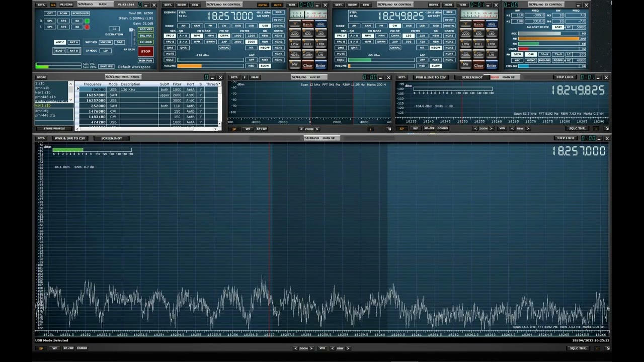Enable NCH1 notch in second RX Control
Image resolution: width=644 pixels, height=362 pixels.
pyautogui.click(x=449, y=36)
